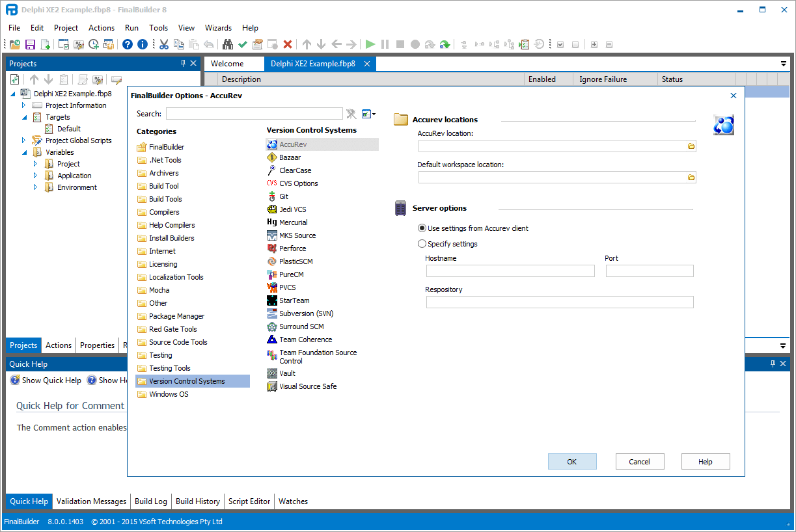Click the minus Collapse All icon
The image size is (796, 532).
[609, 44]
